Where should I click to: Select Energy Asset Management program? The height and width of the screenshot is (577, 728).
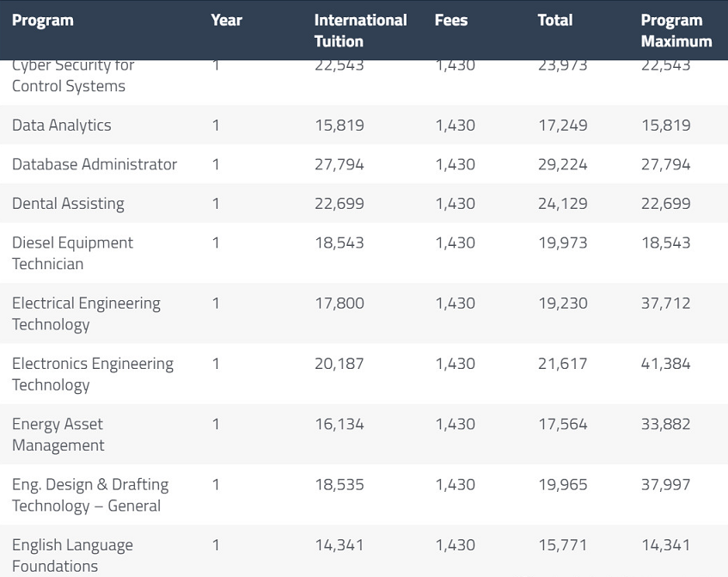(x=58, y=434)
